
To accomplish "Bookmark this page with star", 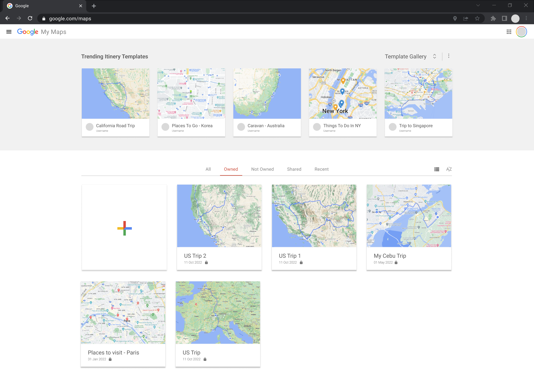I will pos(477,19).
